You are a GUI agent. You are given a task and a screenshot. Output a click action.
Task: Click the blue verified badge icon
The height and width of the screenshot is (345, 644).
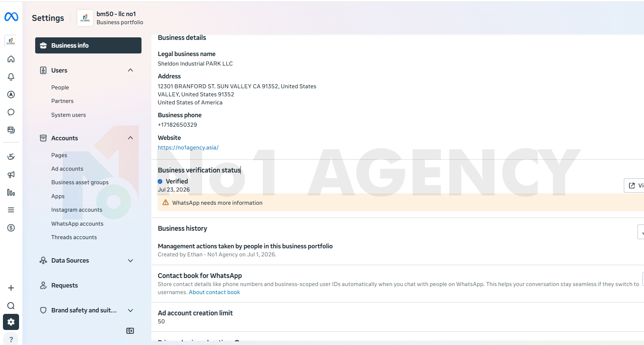coord(160,181)
